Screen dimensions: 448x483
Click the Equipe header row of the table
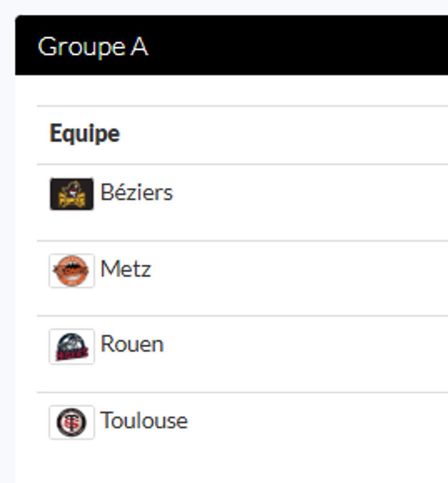pyautogui.click(x=283, y=135)
